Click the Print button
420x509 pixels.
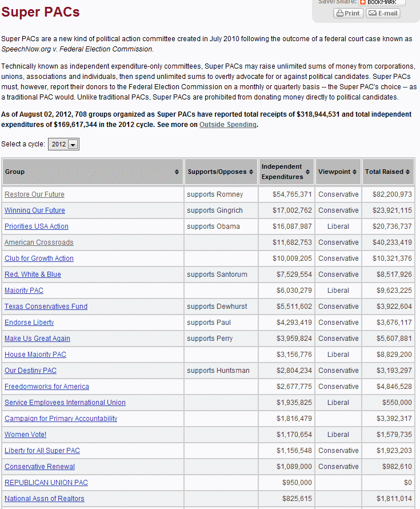349,13
